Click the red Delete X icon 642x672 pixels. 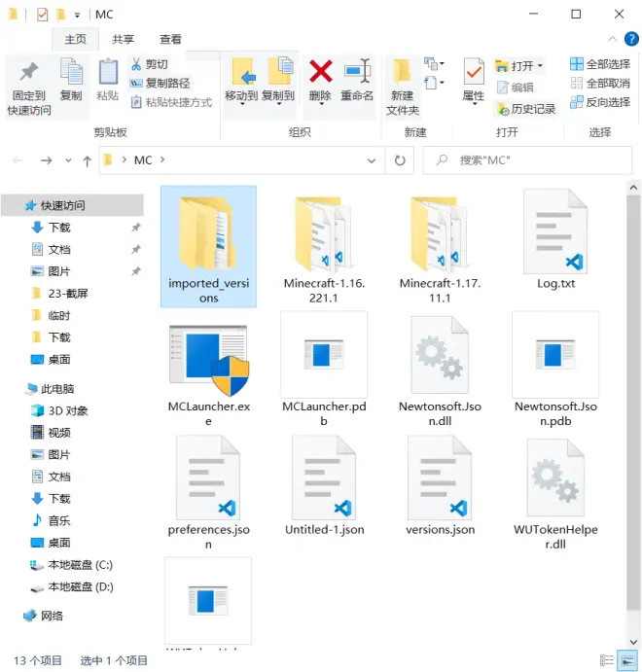[321, 71]
